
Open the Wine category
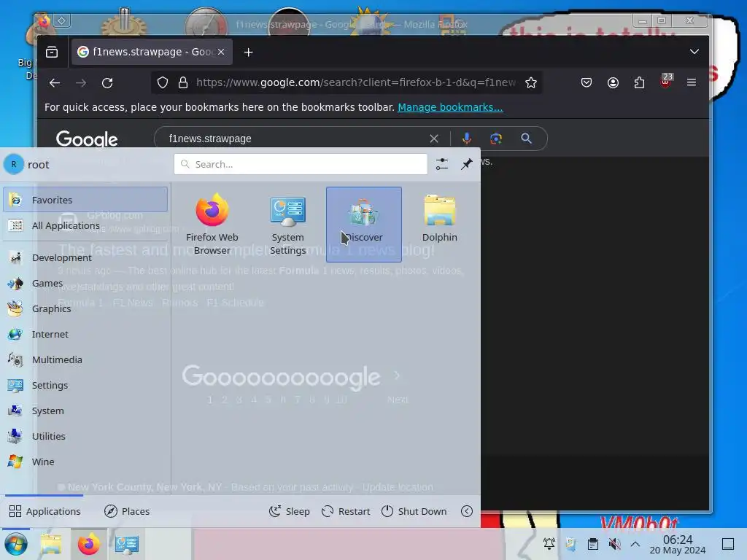click(x=86, y=462)
